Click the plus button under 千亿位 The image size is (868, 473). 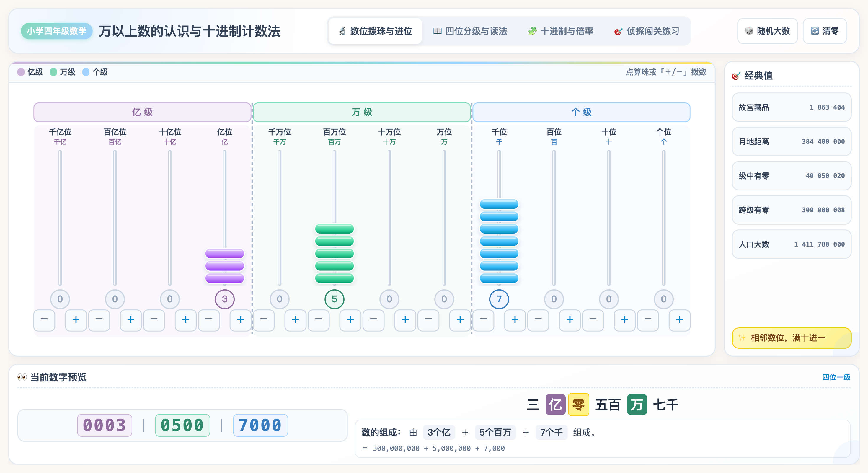pos(76,320)
